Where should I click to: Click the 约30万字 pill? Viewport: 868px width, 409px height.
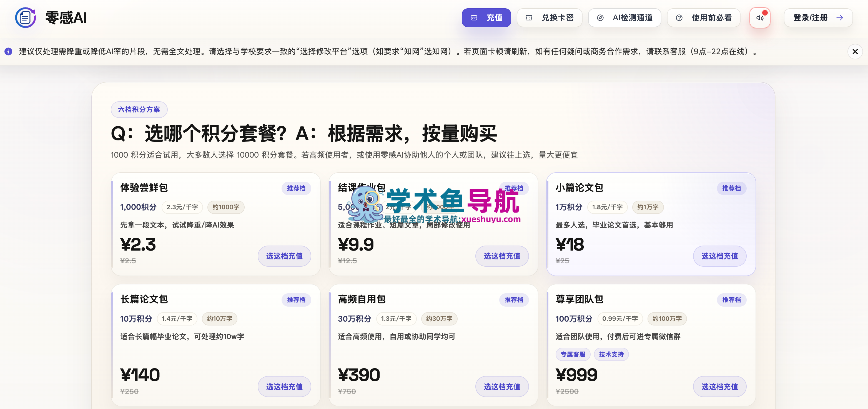[x=439, y=319]
